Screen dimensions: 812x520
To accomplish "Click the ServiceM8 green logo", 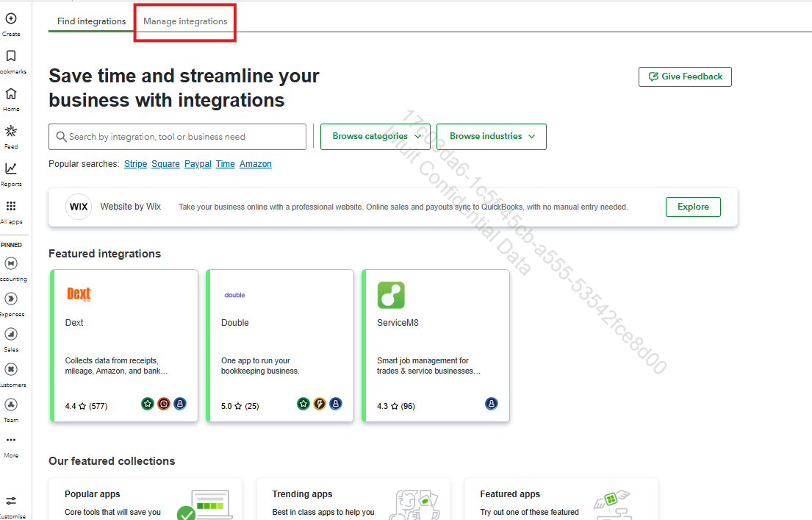I will (x=391, y=295).
